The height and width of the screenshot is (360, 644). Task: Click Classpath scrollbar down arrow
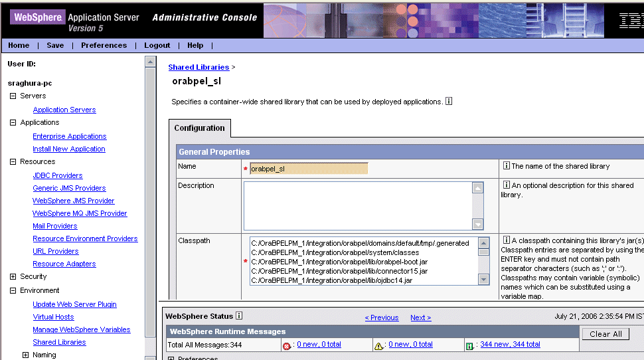pyautogui.click(x=484, y=280)
